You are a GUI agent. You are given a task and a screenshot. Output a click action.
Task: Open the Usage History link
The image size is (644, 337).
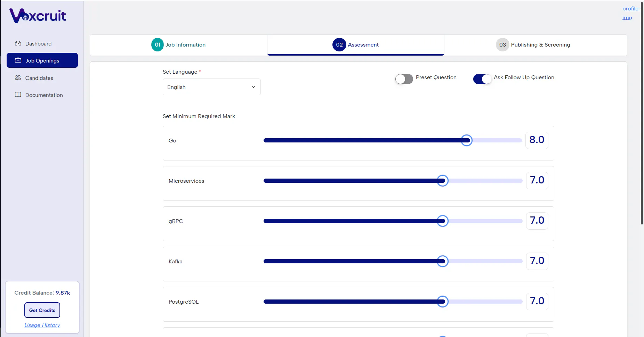[x=42, y=325]
